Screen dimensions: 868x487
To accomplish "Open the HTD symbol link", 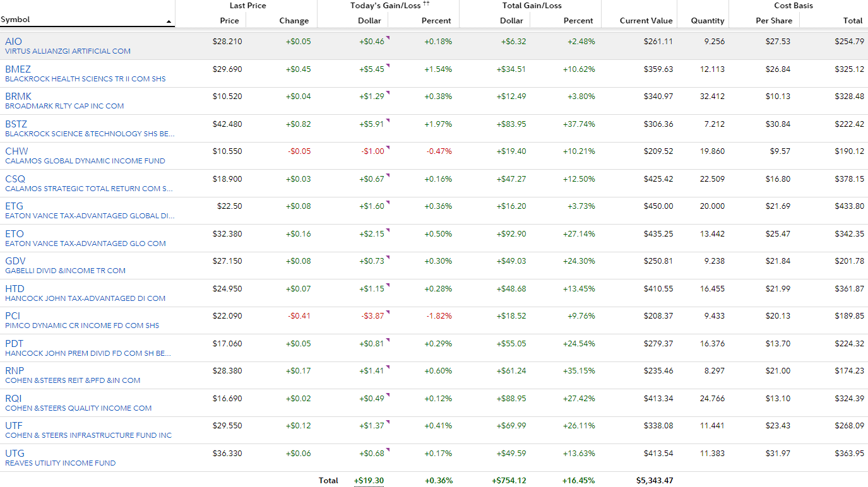I will 15,289.
